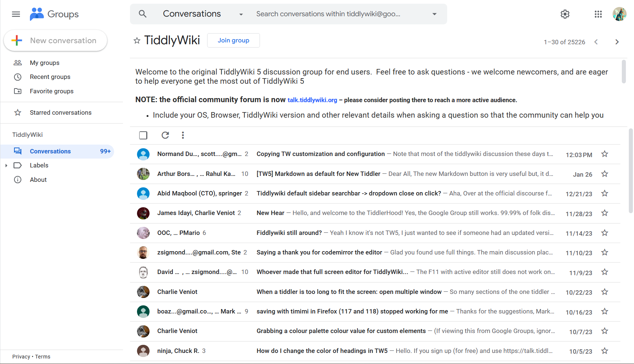Image resolution: width=634 pixels, height=364 pixels.
Task: Open advanced search options dropdown arrow
Action: coord(434,14)
